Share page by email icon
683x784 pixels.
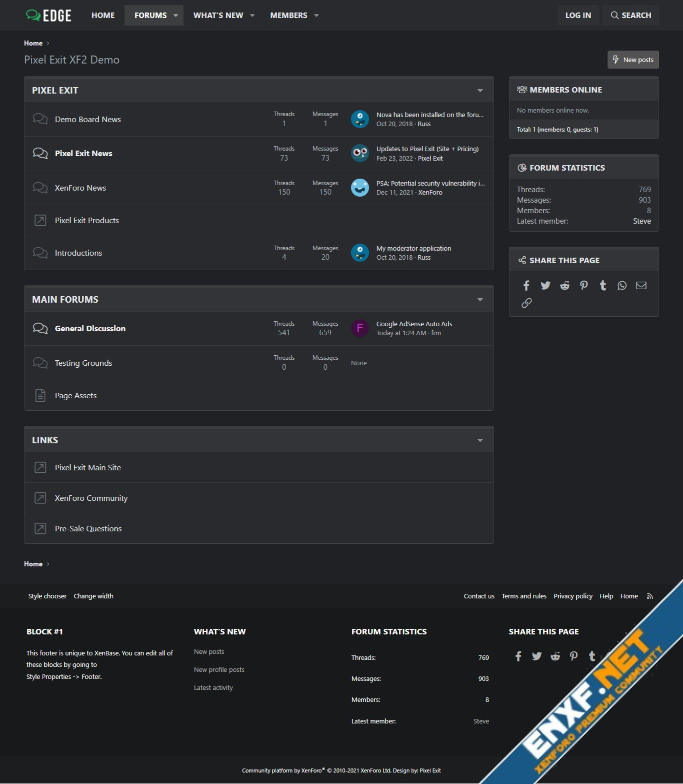click(x=641, y=286)
